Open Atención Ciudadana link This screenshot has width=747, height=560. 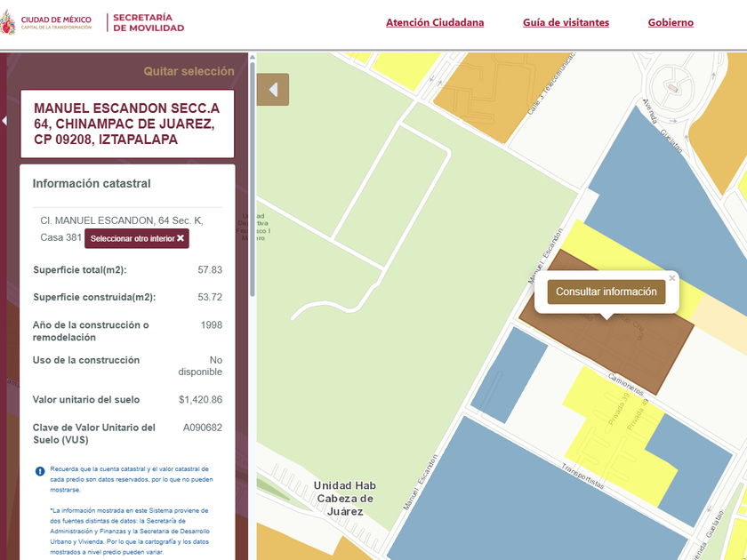pos(435,22)
